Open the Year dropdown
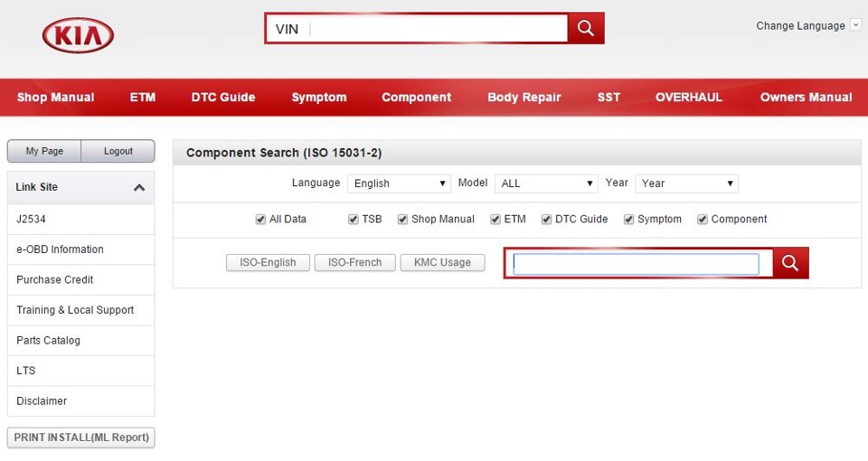Image resolution: width=868 pixels, height=461 pixels. 686,183
